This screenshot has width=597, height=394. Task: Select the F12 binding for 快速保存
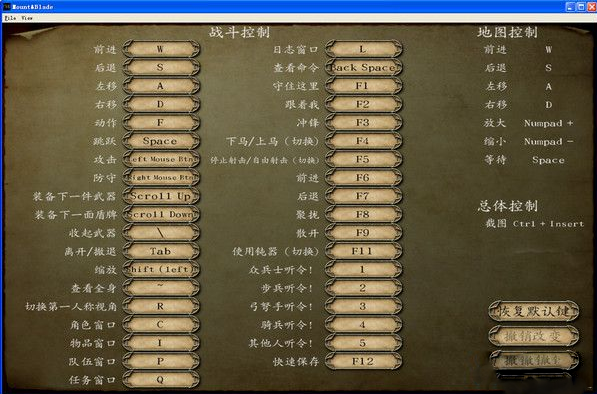tap(363, 361)
